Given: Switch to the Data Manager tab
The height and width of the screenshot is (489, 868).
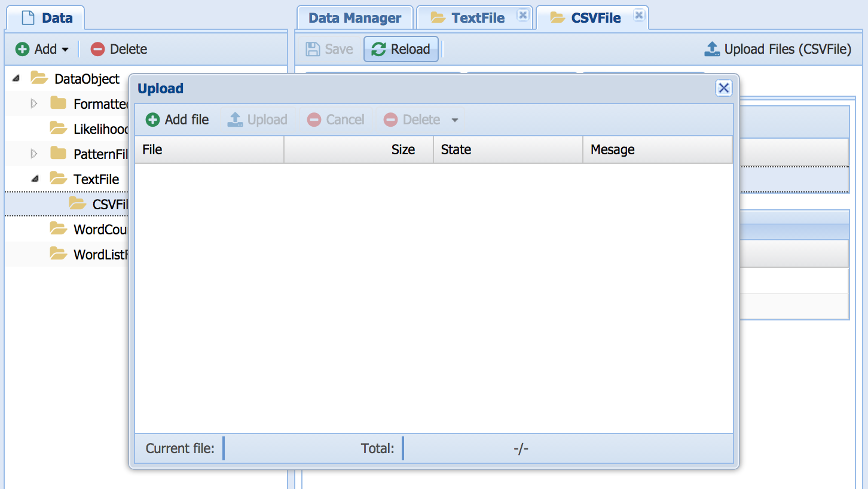Looking at the screenshot, I should [x=354, y=18].
